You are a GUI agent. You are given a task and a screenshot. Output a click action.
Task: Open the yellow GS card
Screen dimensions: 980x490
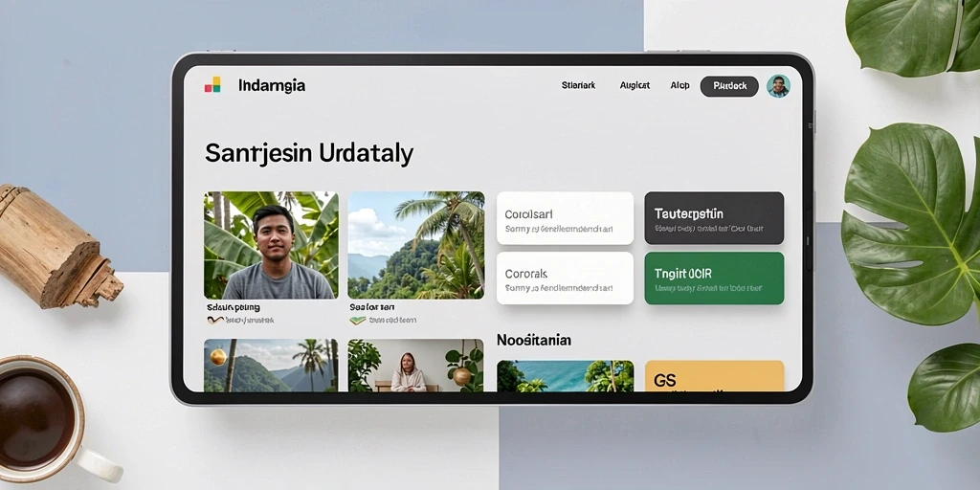pyautogui.click(x=714, y=376)
